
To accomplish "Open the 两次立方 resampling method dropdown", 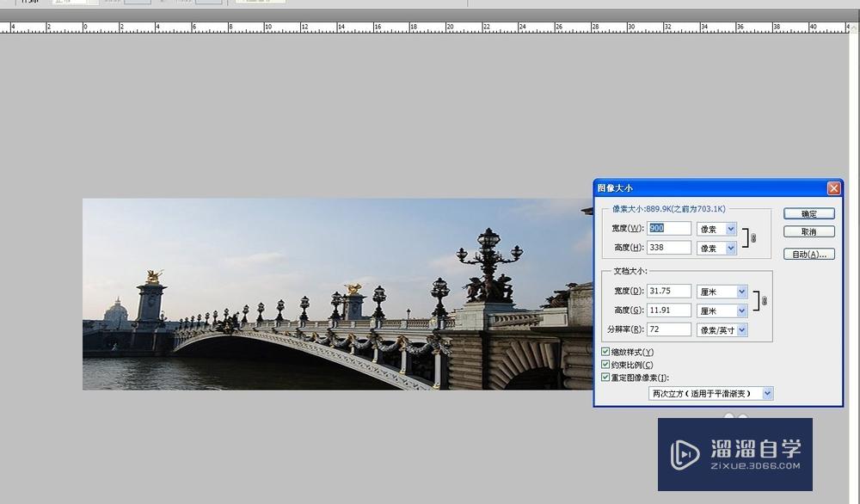I will click(711, 393).
